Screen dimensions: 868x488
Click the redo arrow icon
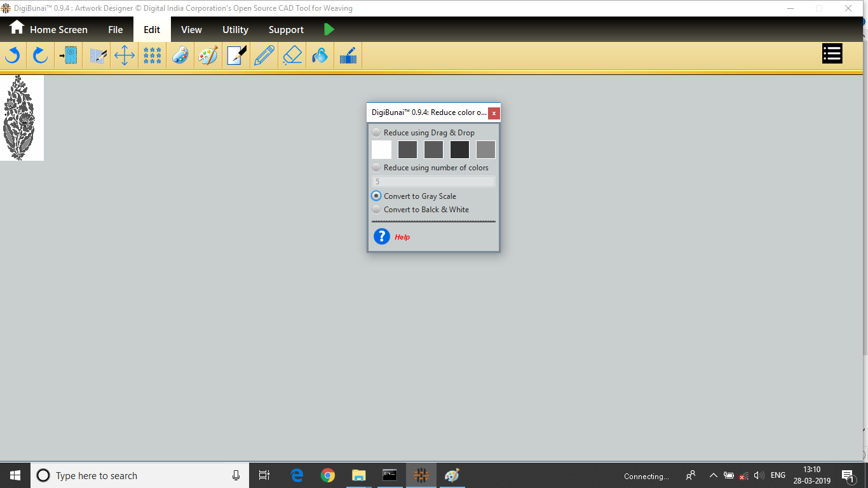click(41, 56)
